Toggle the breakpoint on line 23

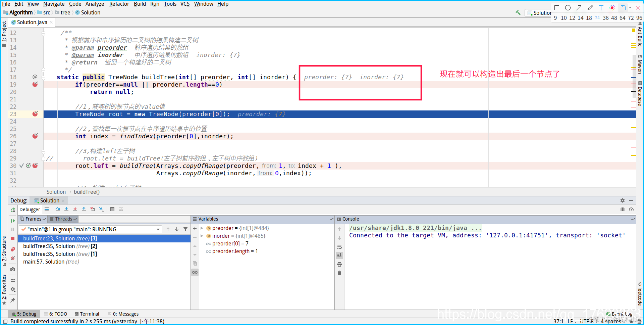point(35,114)
